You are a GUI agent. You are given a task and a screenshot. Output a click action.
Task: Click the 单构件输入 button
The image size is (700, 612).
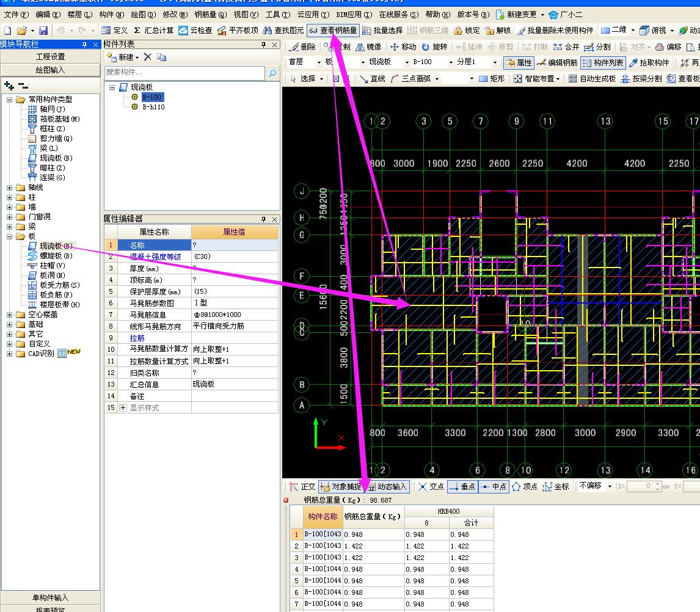(51, 598)
